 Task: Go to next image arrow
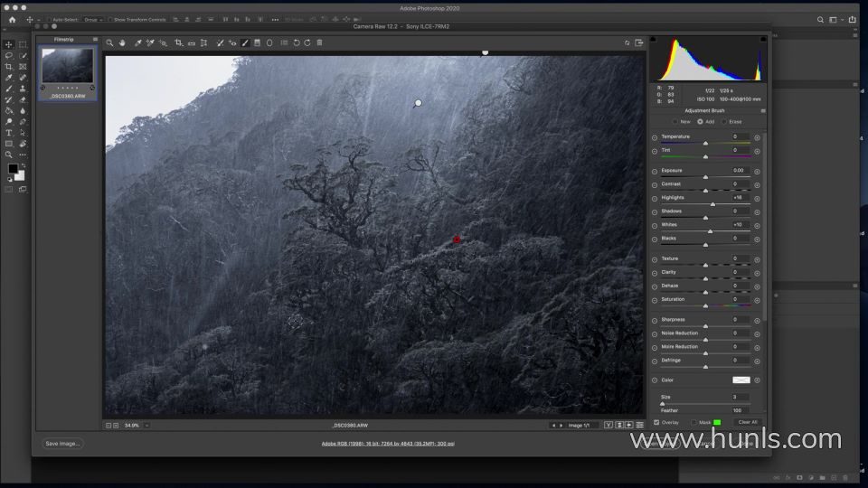tap(561, 426)
